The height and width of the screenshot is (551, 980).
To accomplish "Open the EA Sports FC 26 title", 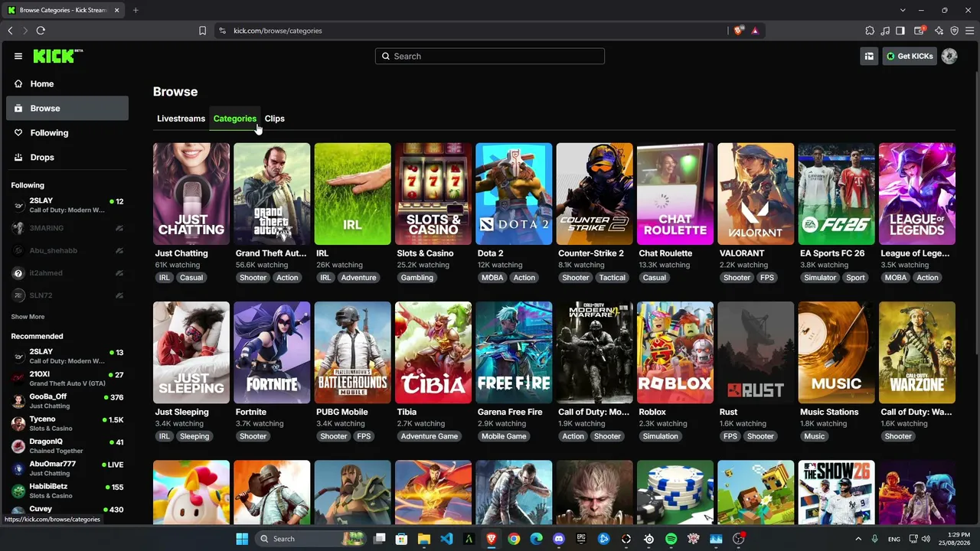I will tap(832, 253).
